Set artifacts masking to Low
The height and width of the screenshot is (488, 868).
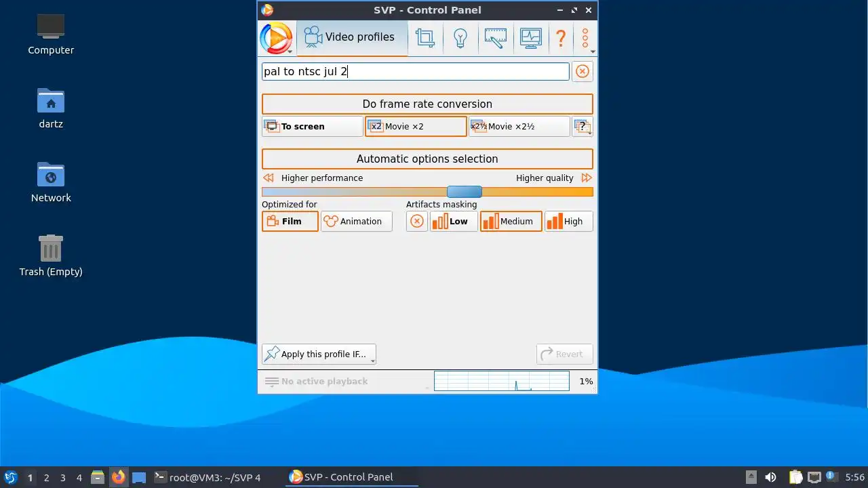[454, 221]
